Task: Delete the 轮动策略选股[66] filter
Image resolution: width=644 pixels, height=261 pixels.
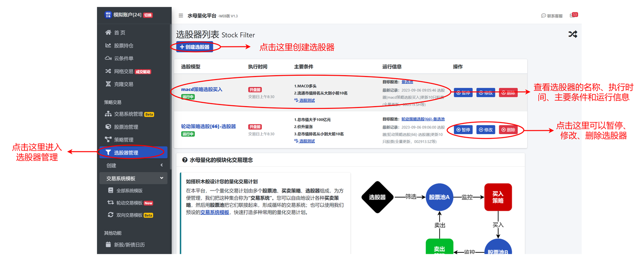Action: (x=508, y=130)
